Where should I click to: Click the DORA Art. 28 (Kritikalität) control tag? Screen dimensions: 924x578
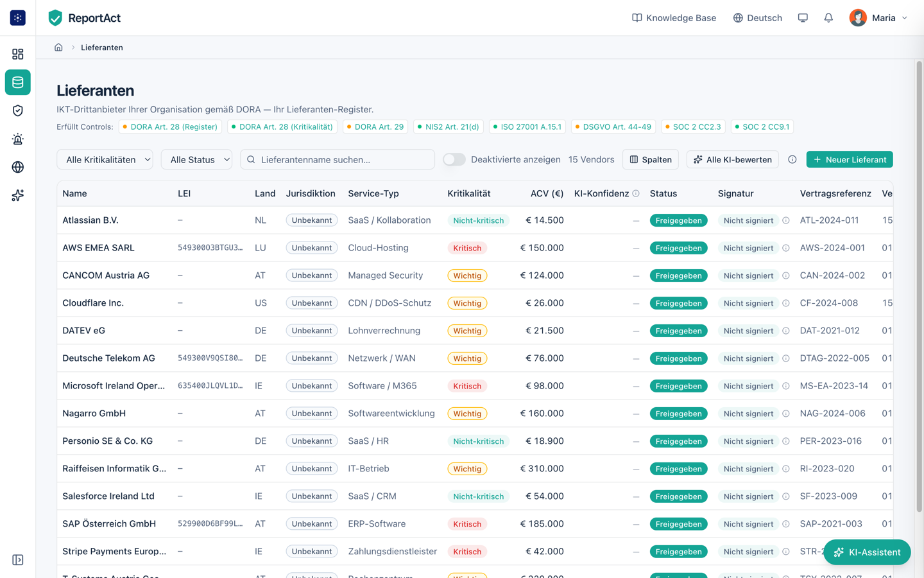[x=282, y=127]
